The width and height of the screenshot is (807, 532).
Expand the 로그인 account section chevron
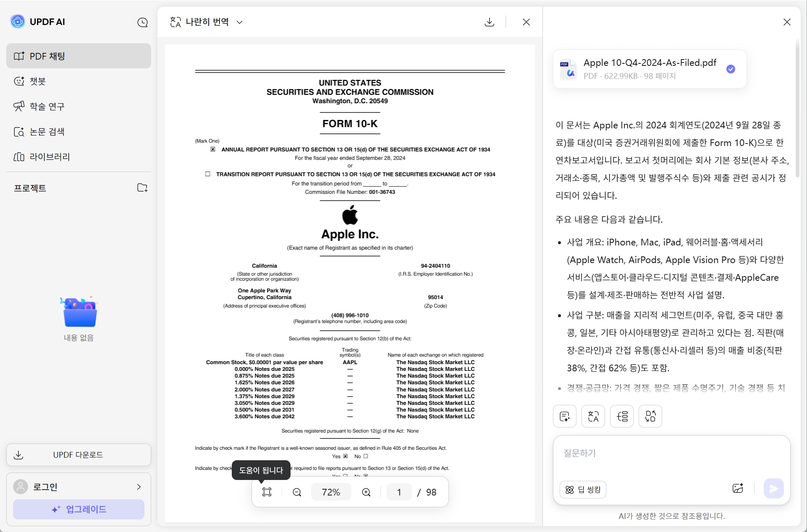click(139, 487)
